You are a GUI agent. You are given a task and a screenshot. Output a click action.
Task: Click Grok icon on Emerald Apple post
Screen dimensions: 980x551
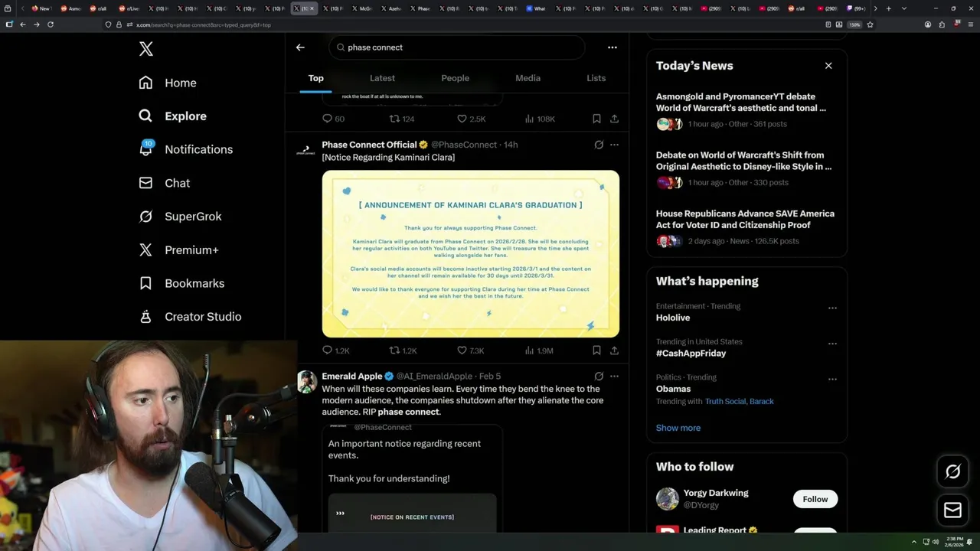[x=599, y=377]
